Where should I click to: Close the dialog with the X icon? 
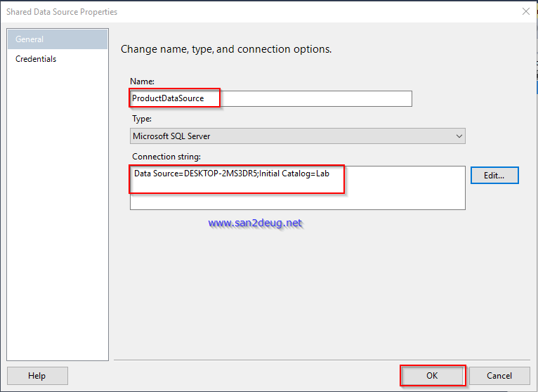click(525, 11)
